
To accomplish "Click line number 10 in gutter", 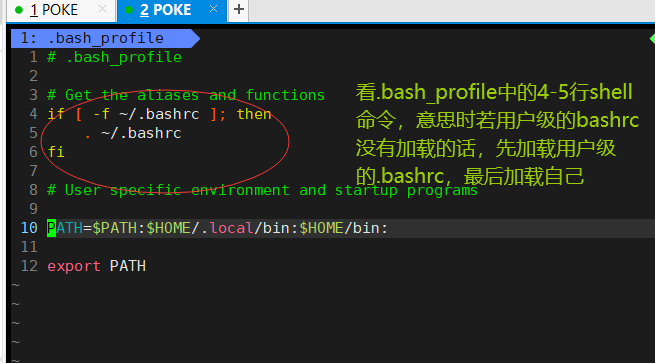I will pos(29,228).
